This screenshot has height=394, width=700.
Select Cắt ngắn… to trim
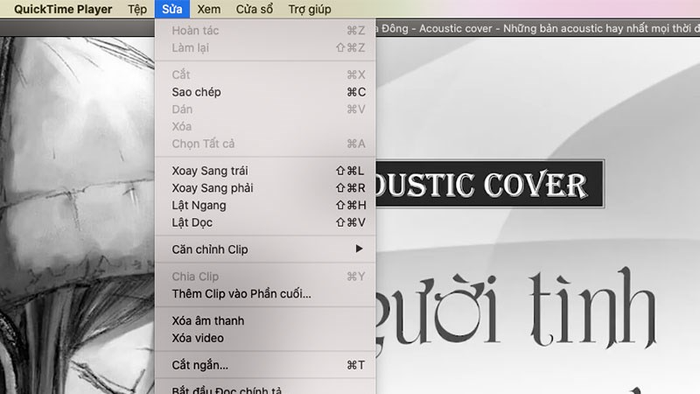click(265, 365)
